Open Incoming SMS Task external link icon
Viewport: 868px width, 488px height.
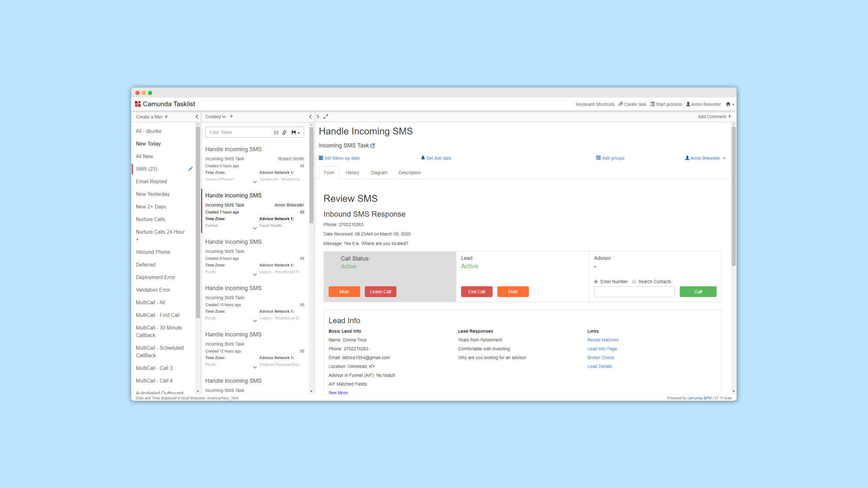click(373, 146)
